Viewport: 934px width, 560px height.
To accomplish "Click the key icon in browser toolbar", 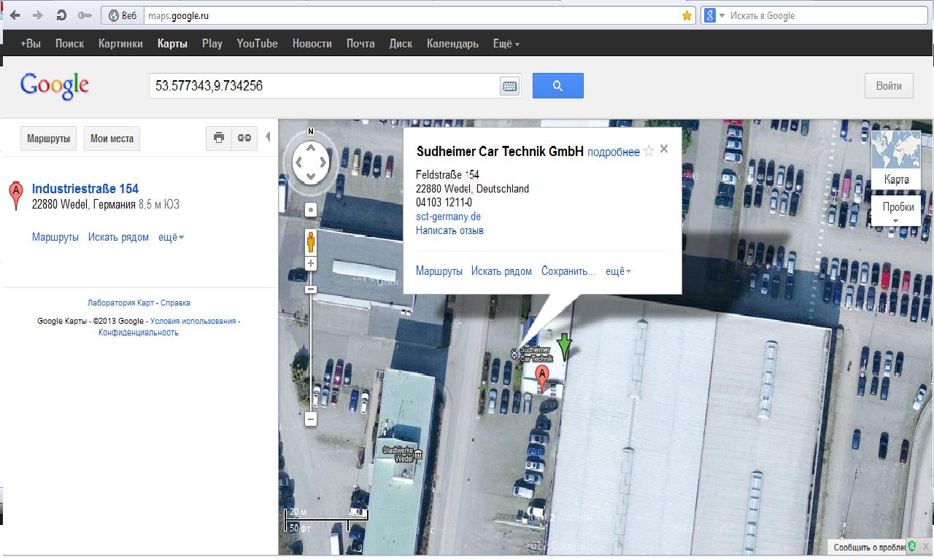I will point(85,15).
